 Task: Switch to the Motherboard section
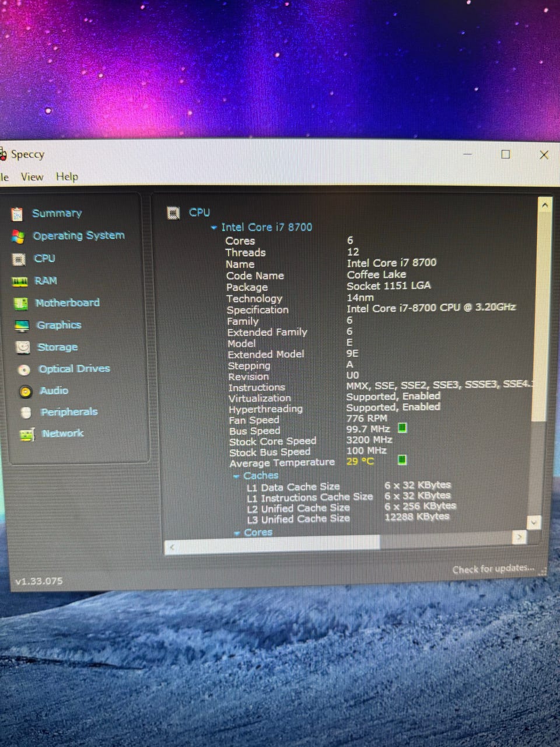(x=67, y=303)
